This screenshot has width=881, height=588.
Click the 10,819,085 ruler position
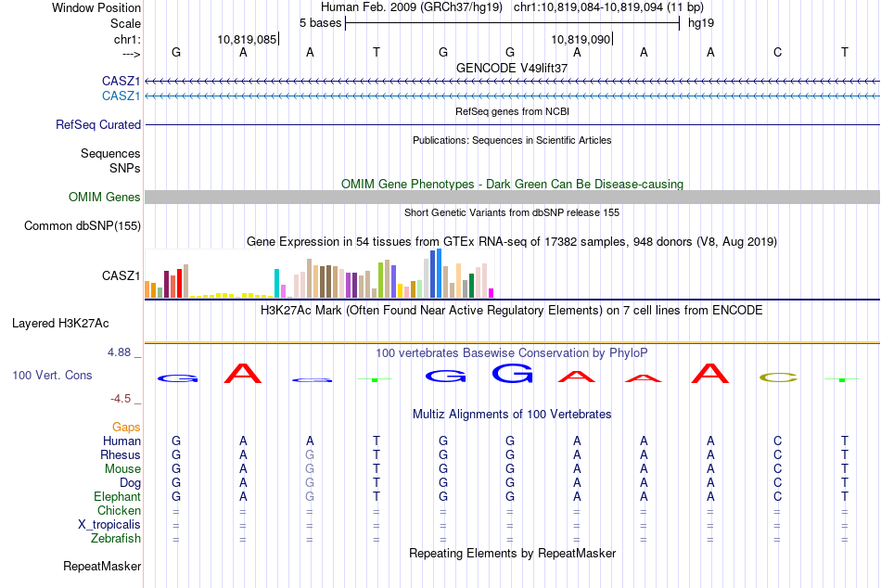click(x=248, y=39)
